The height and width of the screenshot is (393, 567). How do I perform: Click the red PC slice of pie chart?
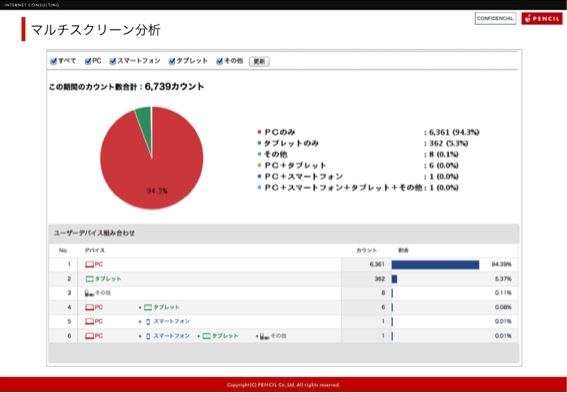click(152, 166)
